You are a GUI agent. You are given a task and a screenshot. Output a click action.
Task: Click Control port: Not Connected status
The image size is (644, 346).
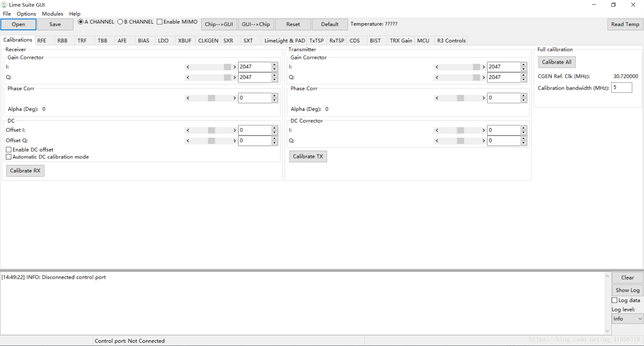(x=129, y=341)
